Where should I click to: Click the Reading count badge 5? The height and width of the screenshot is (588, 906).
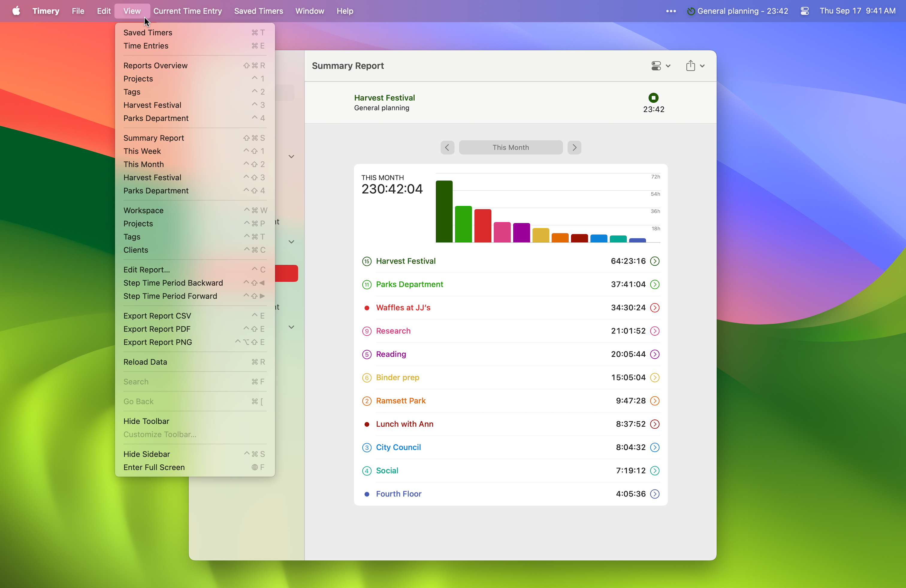[367, 354]
